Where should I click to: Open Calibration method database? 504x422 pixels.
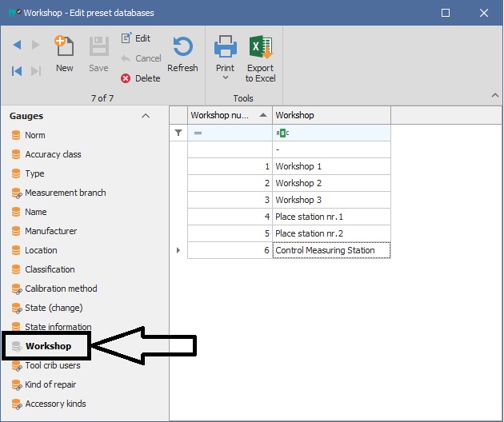(54, 289)
